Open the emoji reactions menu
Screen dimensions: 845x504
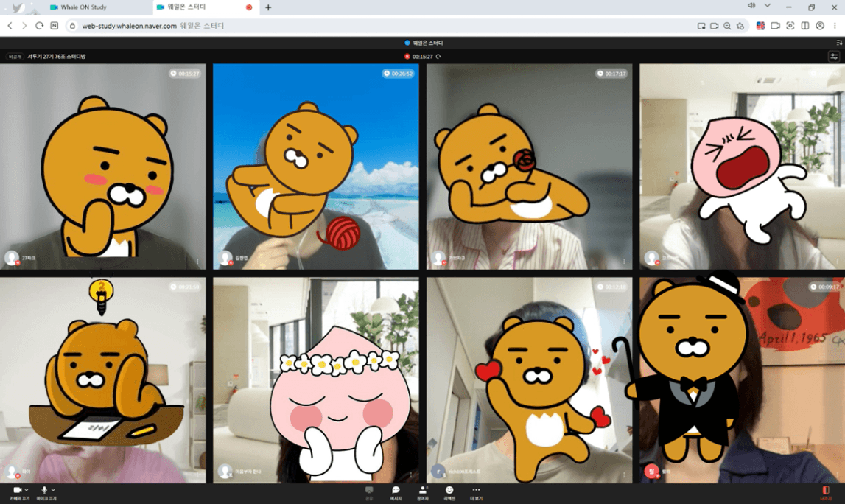tap(449, 492)
